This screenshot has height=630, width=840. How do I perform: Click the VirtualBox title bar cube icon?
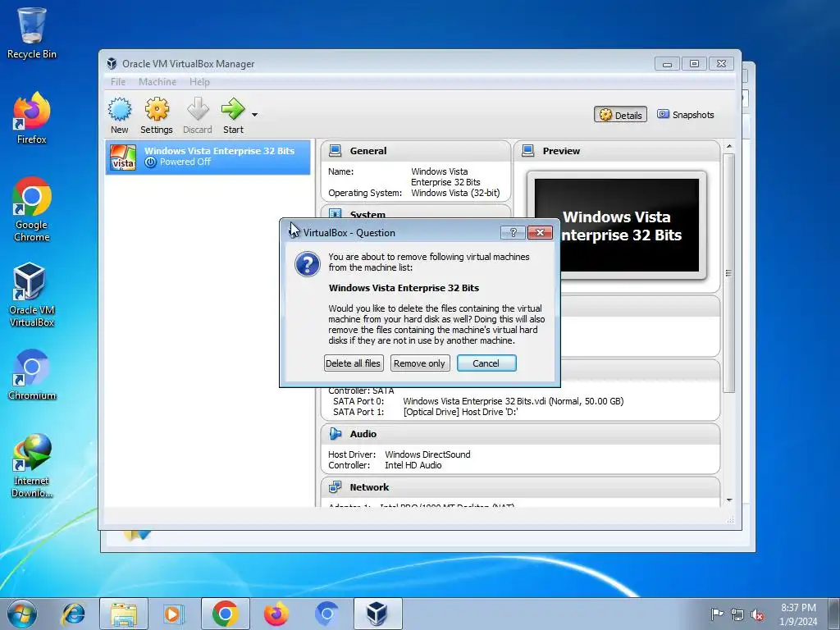pos(112,64)
